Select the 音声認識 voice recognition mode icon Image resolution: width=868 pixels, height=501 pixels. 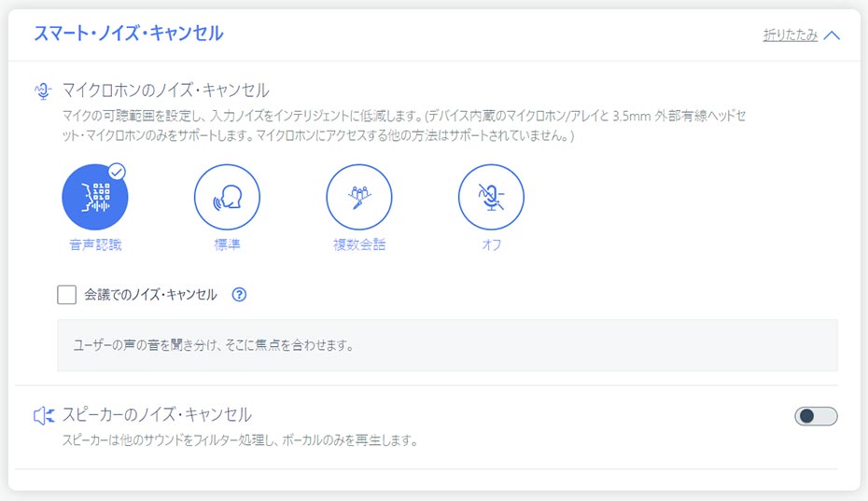94,197
